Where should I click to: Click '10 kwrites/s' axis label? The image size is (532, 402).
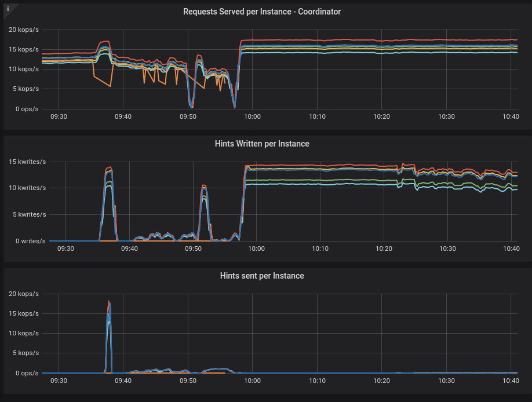27,188
